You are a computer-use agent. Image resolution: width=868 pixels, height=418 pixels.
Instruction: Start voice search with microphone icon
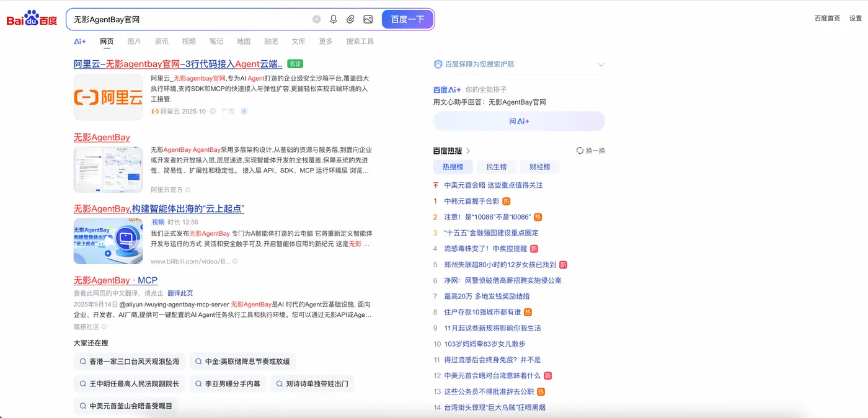click(x=334, y=19)
